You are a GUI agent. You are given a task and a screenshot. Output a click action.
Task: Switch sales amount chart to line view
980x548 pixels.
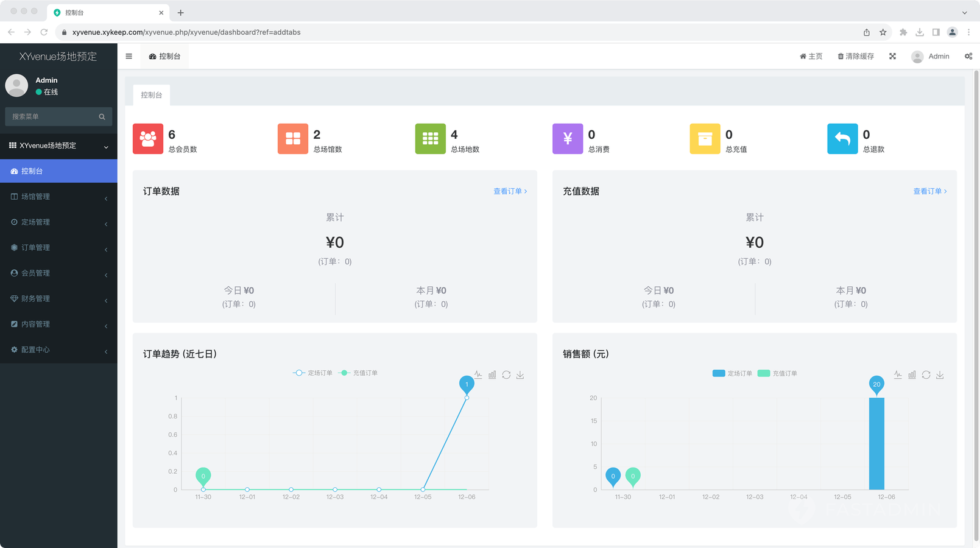click(x=898, y=375)
